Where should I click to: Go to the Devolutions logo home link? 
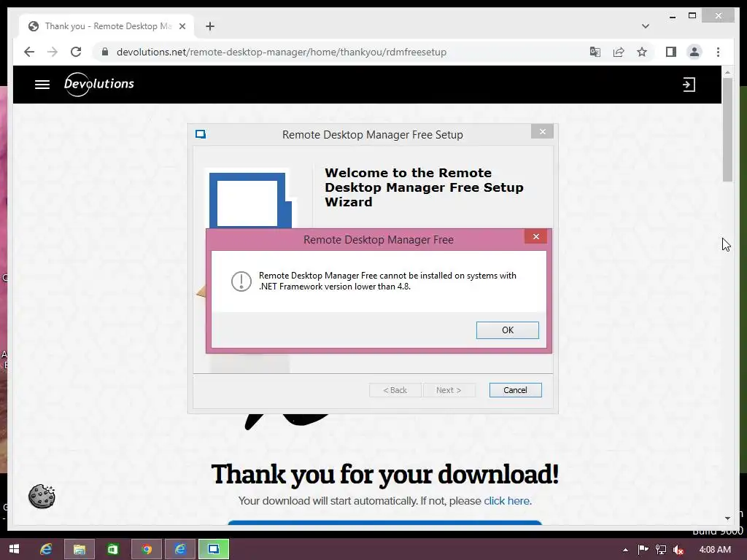click(x=99, y=85)
